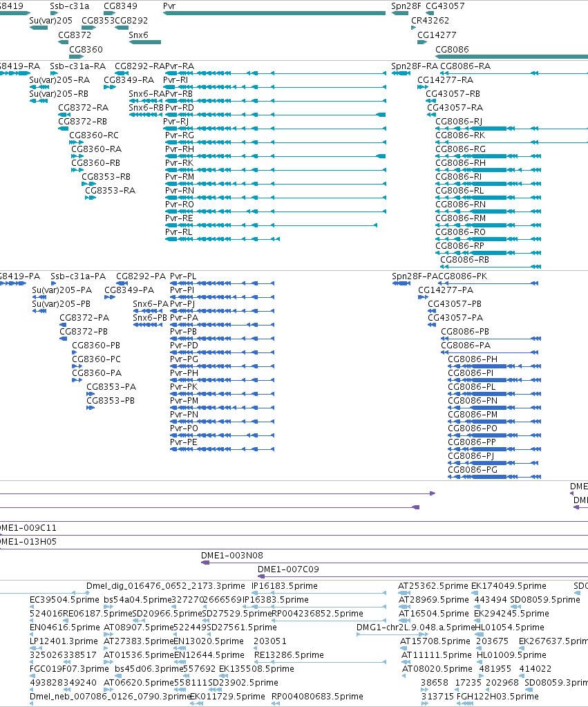
Task: Select EST EC39504.5prime
Action: (33, 607)
